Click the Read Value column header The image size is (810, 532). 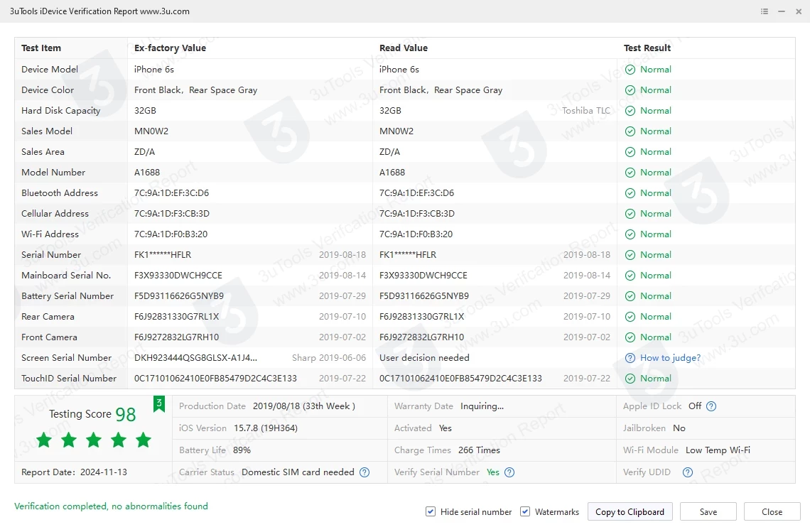(x=404, y=48)
